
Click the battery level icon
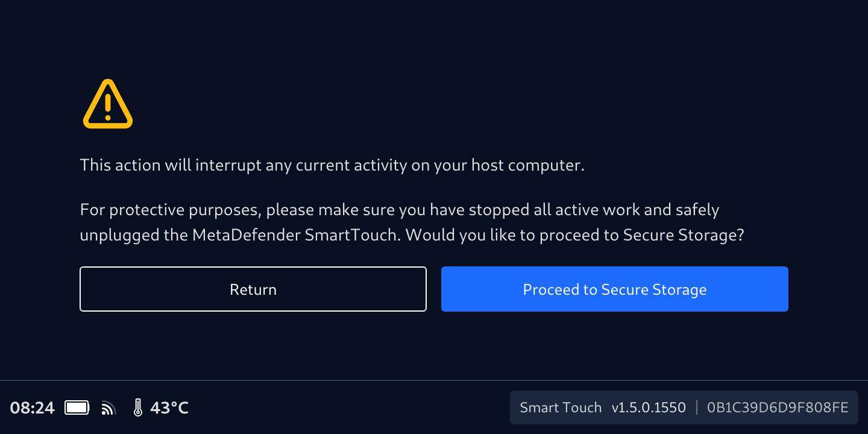pos(77,408)
